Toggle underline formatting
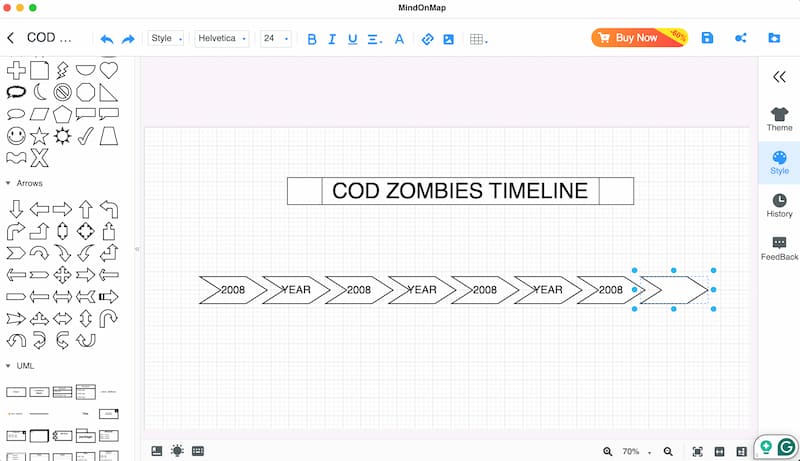 click(x=353, y=39)
